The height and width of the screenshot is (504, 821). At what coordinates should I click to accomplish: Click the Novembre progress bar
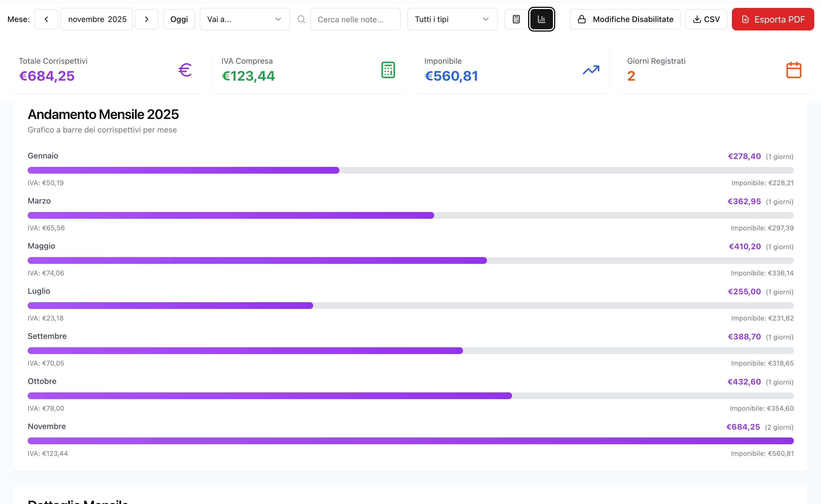click(410, 441)
